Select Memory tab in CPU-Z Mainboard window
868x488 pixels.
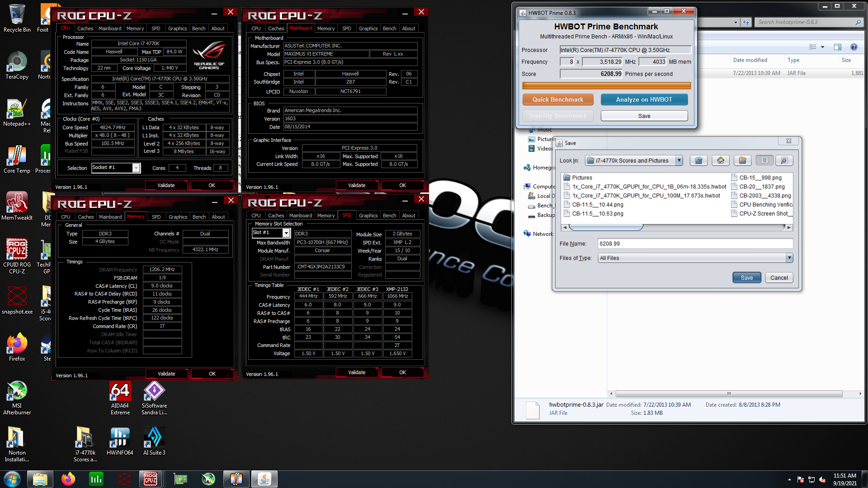[326, 28]
